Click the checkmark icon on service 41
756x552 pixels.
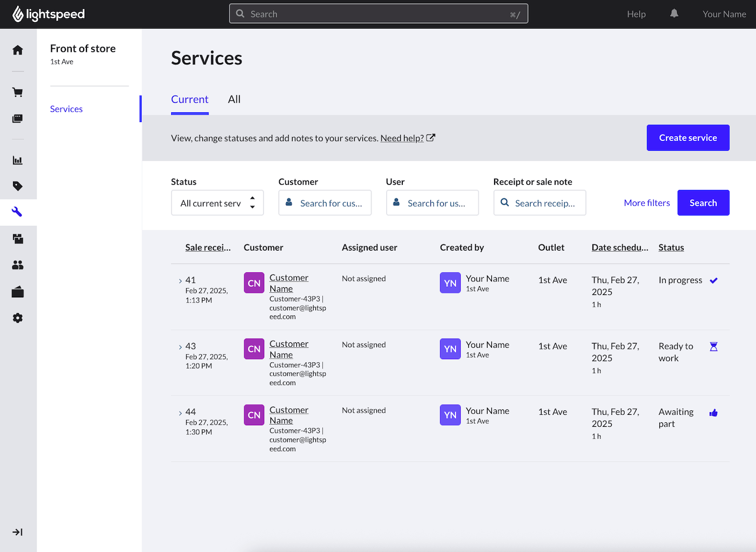714,280
